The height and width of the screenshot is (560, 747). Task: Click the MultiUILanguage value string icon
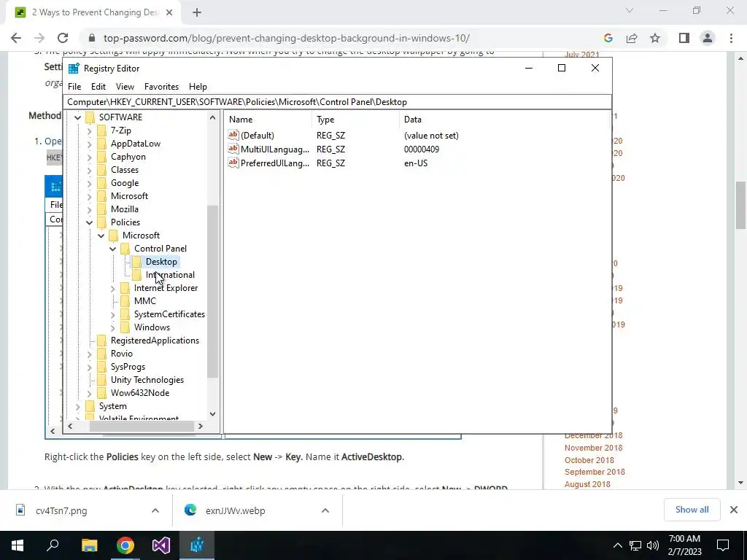(x=233, y=149)
